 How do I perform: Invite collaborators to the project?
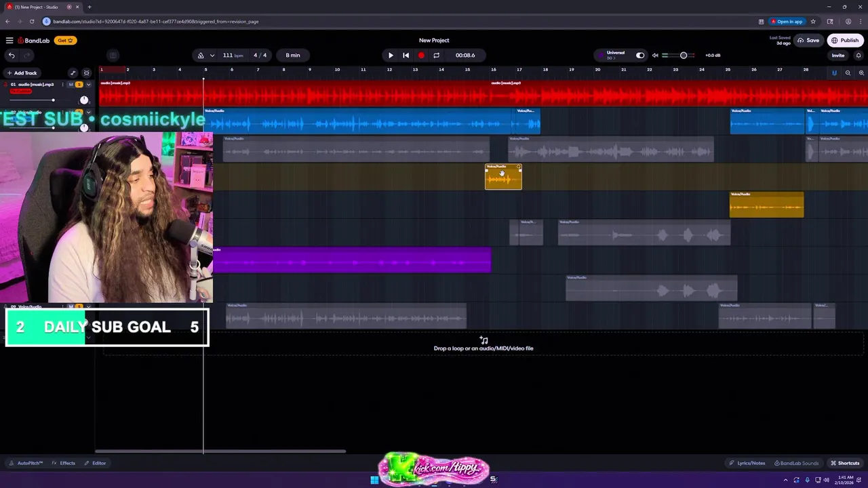[838, 56]
